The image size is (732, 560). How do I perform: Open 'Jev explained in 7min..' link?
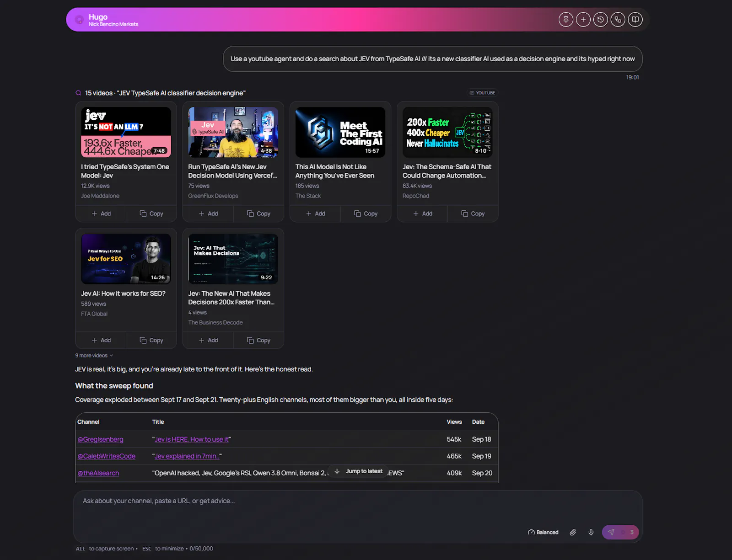[187, 456]
